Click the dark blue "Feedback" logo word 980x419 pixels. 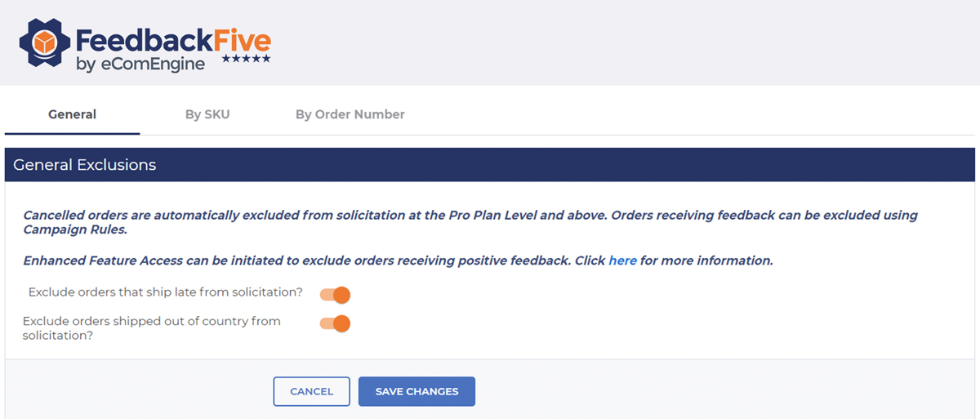click(x=144, y=40)
